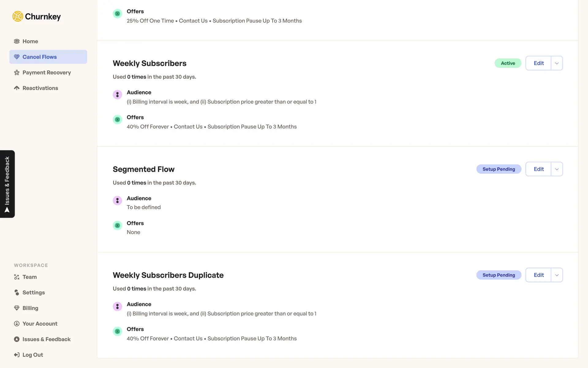The image size is (588, 368).
Task: Click the Home eye icon in sidebar
Action: pos(17,41)
